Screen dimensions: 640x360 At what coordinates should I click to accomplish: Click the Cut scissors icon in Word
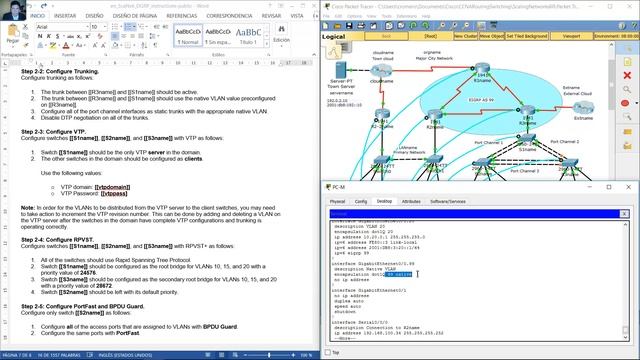coord(25,27)
